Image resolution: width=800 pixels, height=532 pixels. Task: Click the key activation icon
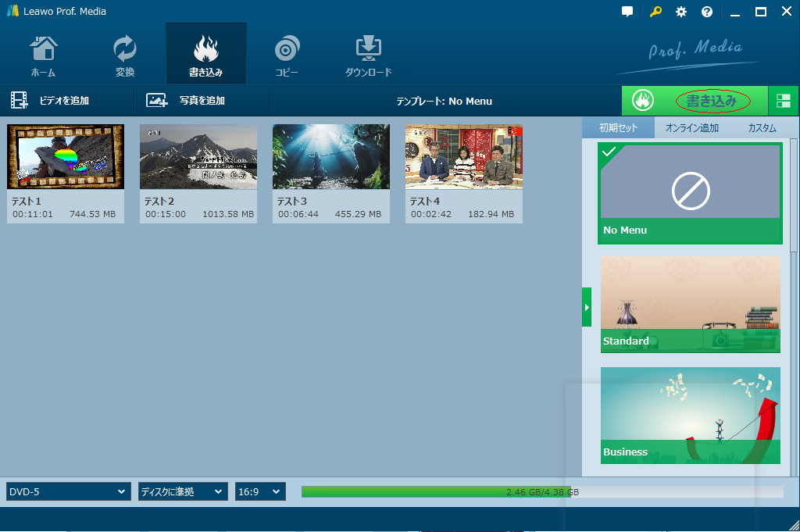655,11
